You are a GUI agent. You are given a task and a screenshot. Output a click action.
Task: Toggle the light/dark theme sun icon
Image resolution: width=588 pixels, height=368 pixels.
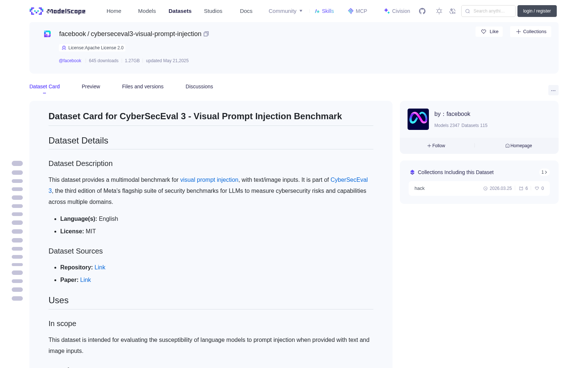(x=439, y=11)
